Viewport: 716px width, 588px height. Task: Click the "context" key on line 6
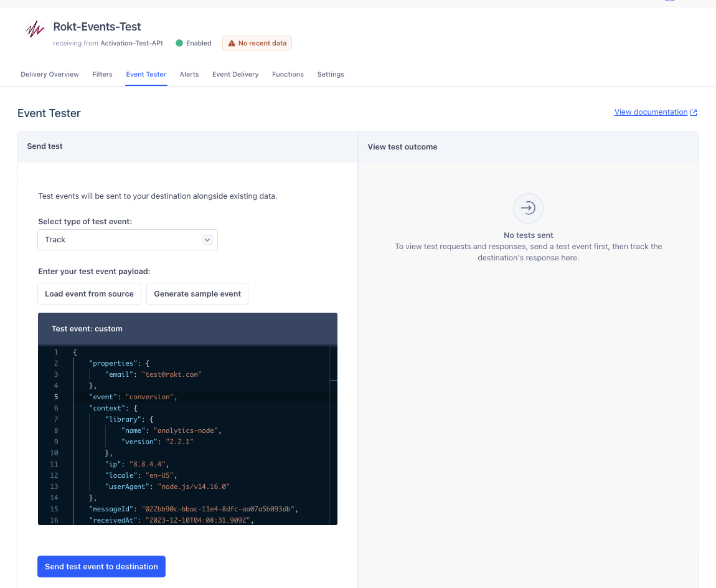coord(107,408)
